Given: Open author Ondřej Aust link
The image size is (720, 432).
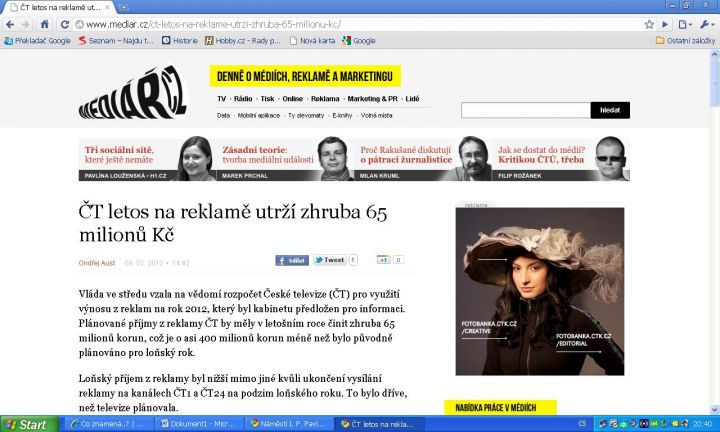Looking at the screenshot, I should (x=97, y=263).
